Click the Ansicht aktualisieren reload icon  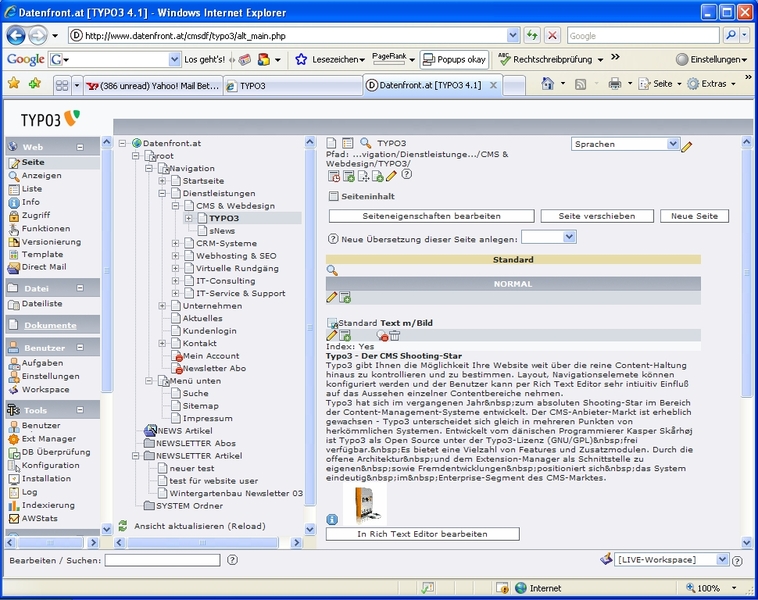click(x=123, y=526)
